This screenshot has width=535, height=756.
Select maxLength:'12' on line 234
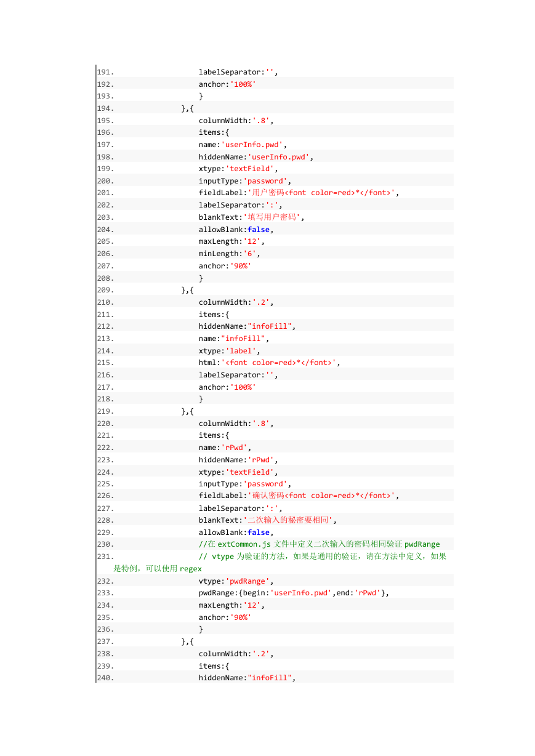pyautogui.click(x=232, y=605)
